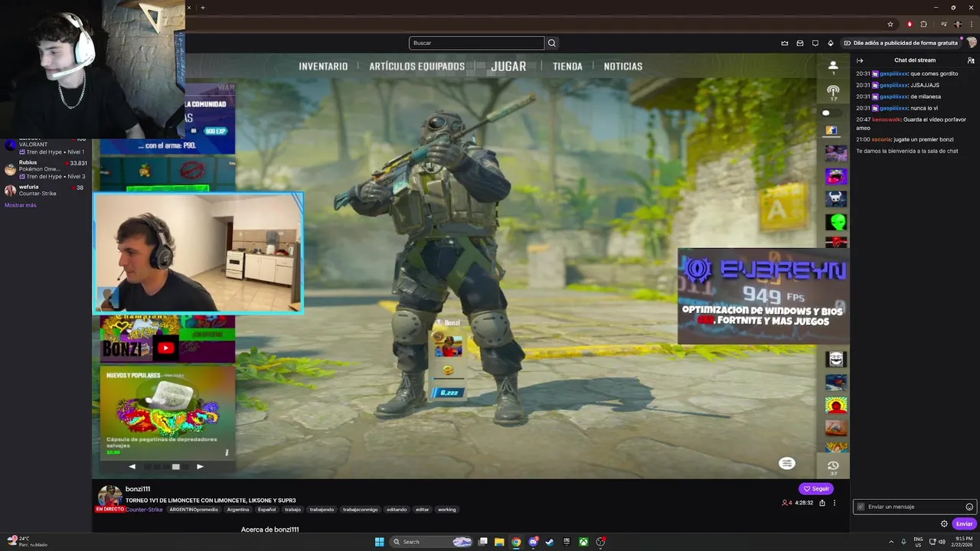
Task: Click the YouTube logo on Bonzi banner
Action: tap(165, 348)
